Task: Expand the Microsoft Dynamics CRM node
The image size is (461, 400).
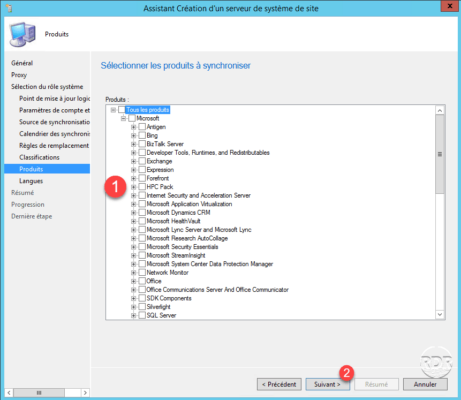Action: pos(134,213)
